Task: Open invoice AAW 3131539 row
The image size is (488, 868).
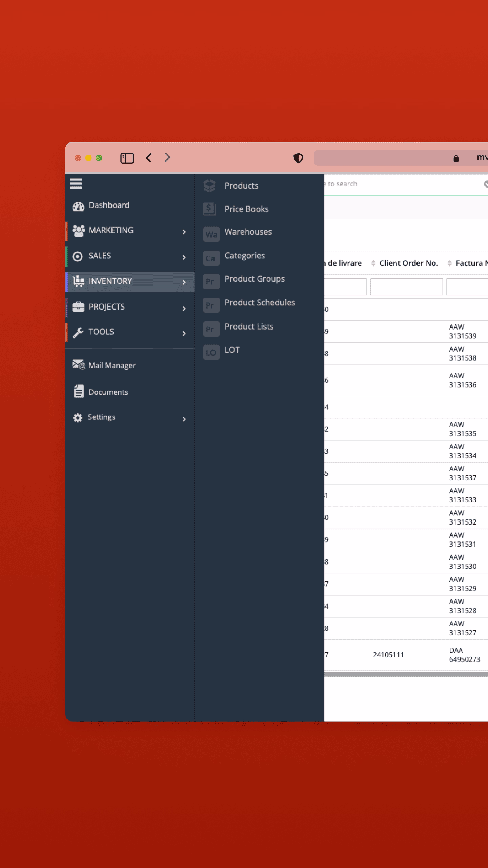Action: 463,332
